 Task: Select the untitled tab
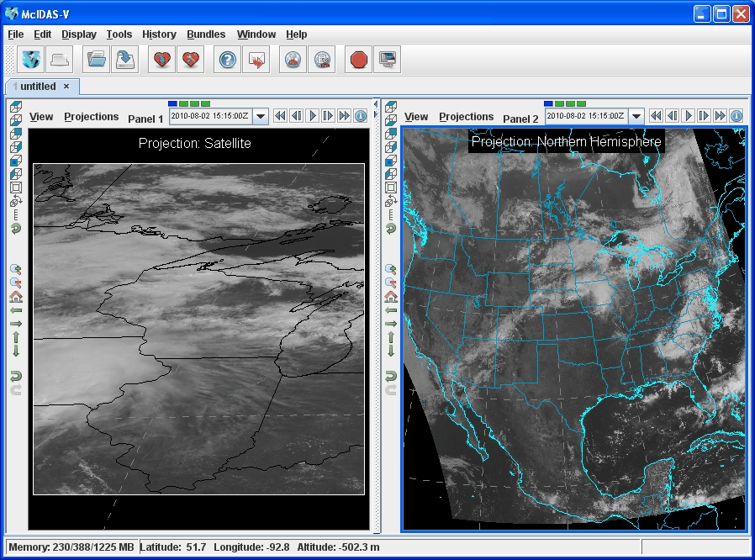[39, 87]
